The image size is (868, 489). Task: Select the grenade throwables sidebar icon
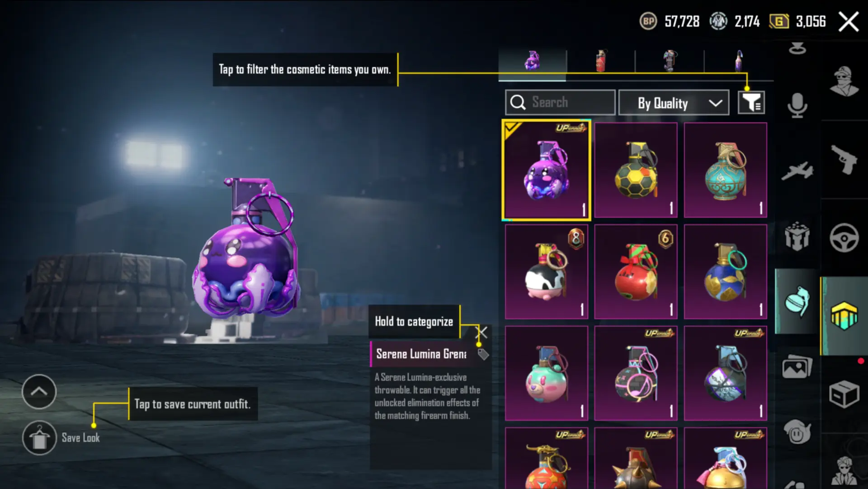(x=797, y=301)
